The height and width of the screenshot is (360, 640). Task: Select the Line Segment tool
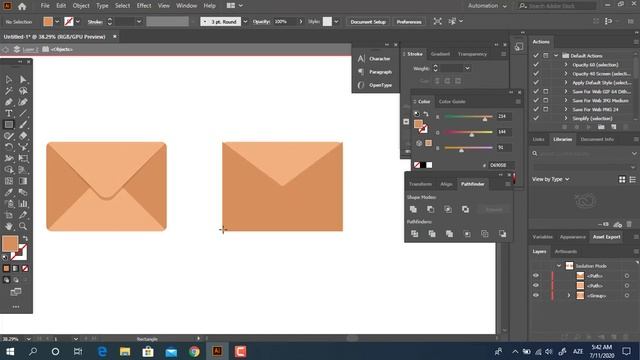(23, 113)
